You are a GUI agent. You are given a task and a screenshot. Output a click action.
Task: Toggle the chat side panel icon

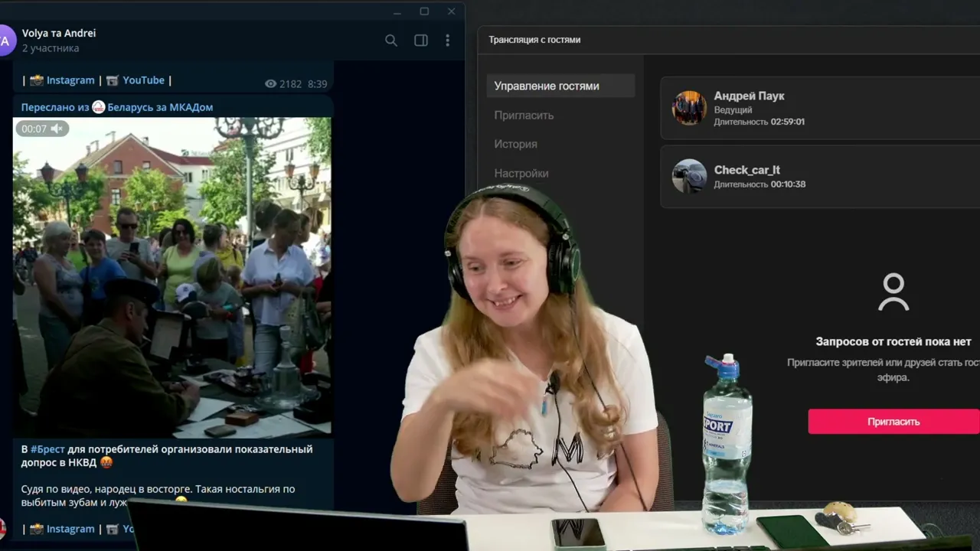pyautogui.click(x=421, y=41)
